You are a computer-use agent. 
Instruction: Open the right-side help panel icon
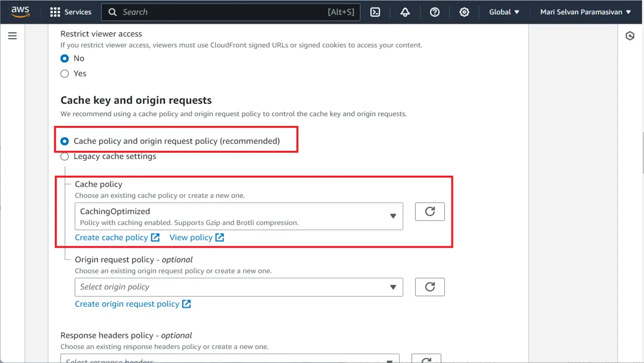pos(630,36)
